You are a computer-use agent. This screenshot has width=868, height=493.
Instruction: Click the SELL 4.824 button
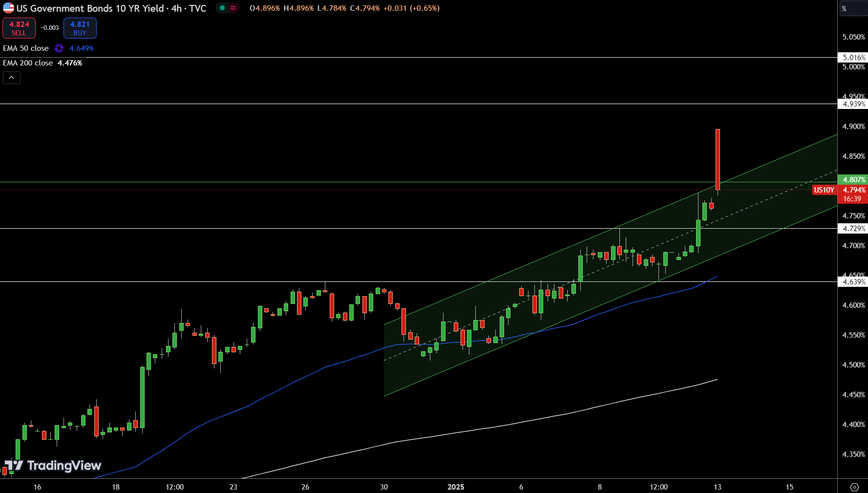19,28
